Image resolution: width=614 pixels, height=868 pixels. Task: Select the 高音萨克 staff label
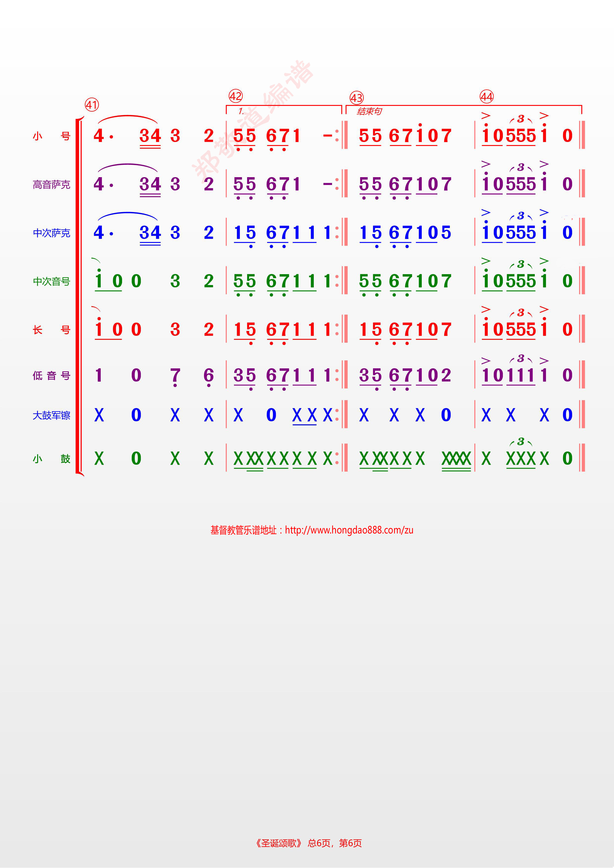click(x=51, y=185)
